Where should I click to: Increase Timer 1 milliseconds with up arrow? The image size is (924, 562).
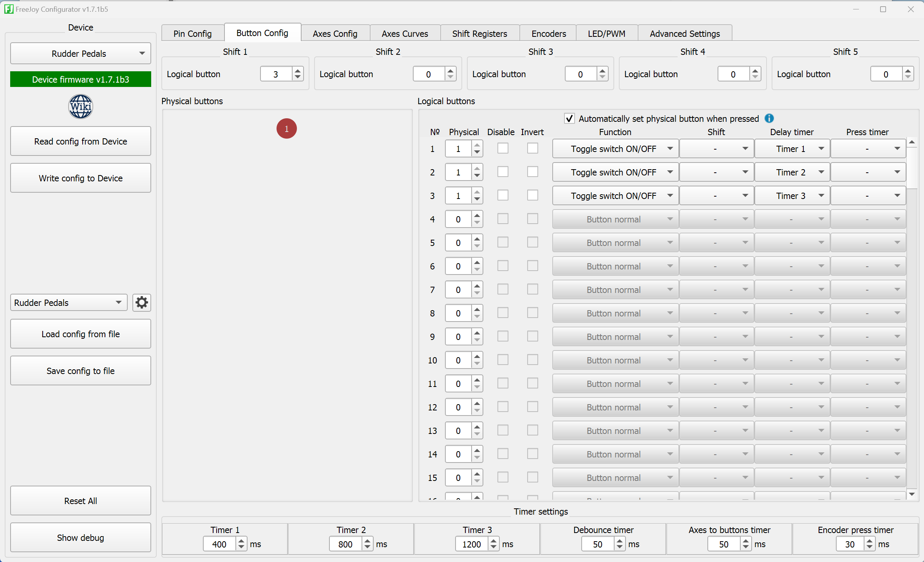241,541
